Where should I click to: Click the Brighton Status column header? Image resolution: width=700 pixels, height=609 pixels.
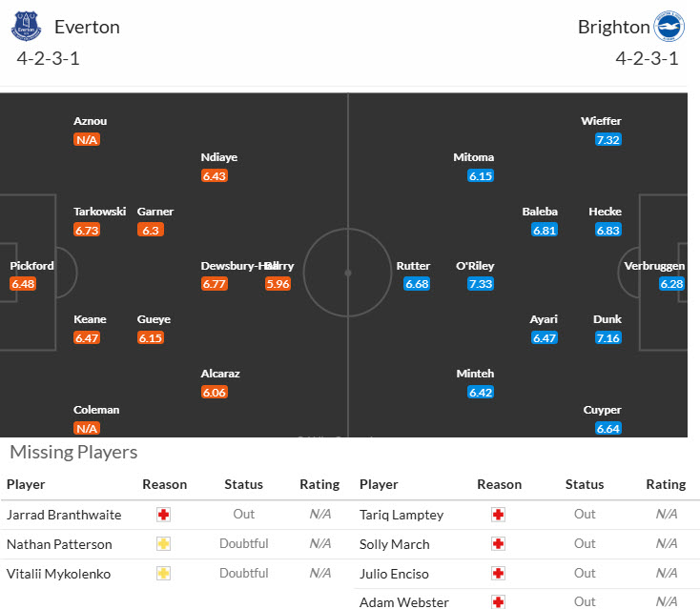tap(585, 484)
